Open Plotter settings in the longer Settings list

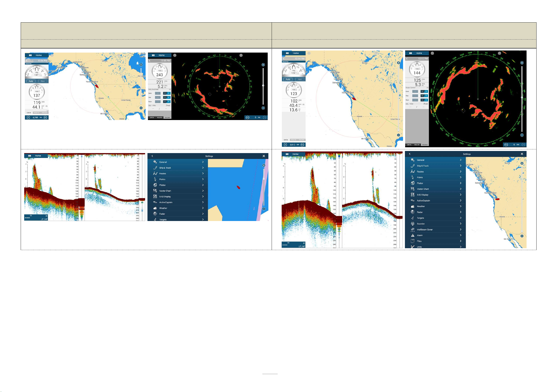pyautogui.click(x=436, y=183)
